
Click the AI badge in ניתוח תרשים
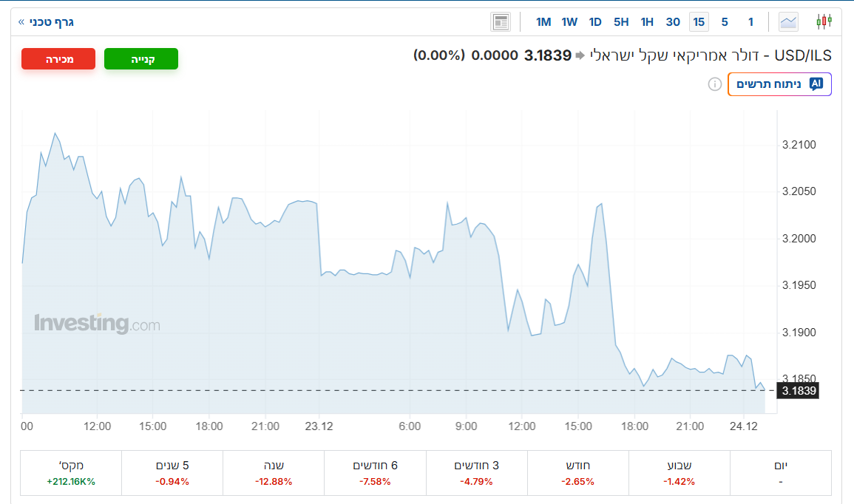(816, 84)
